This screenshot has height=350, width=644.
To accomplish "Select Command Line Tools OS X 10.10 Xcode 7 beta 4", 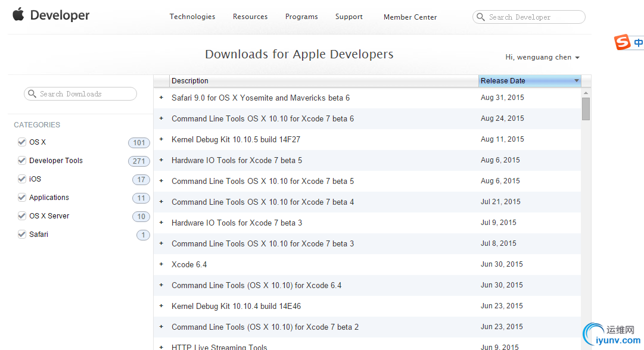I will point(263,202).
